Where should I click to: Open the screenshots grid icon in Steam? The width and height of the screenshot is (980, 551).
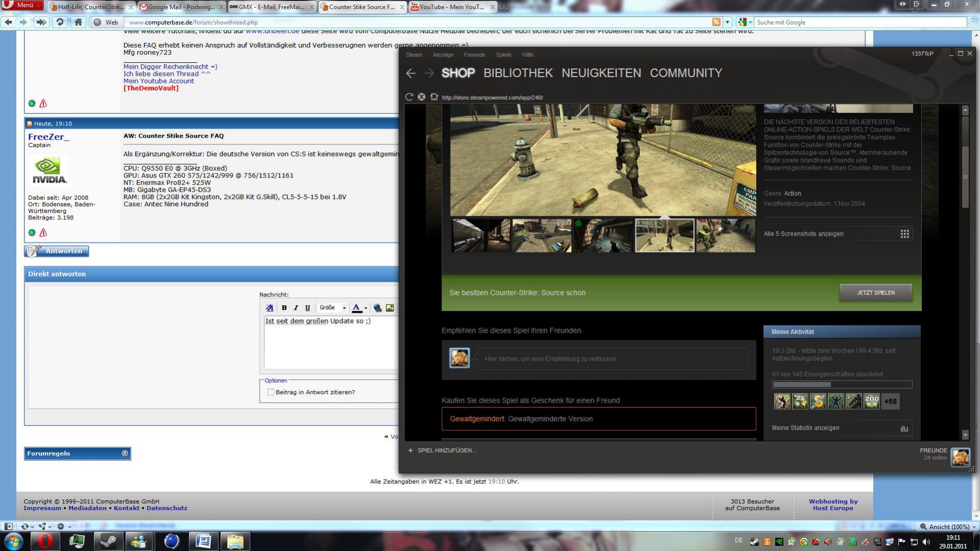click(x=904, y=234)
